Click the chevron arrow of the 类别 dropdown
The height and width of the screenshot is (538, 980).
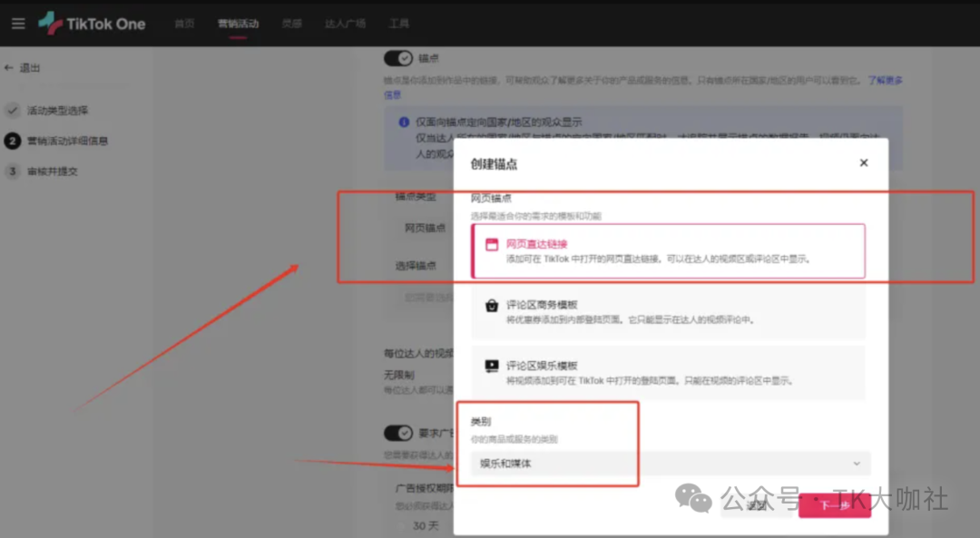(857, 464)
